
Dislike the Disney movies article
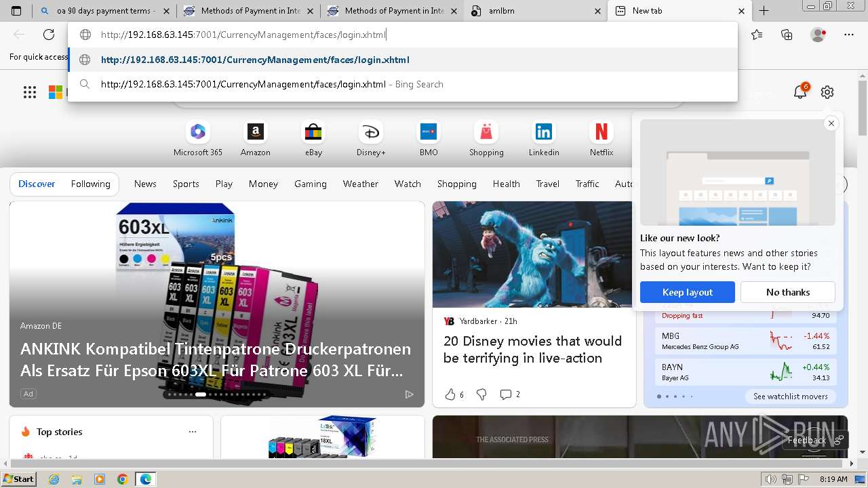tap(481, 394)
